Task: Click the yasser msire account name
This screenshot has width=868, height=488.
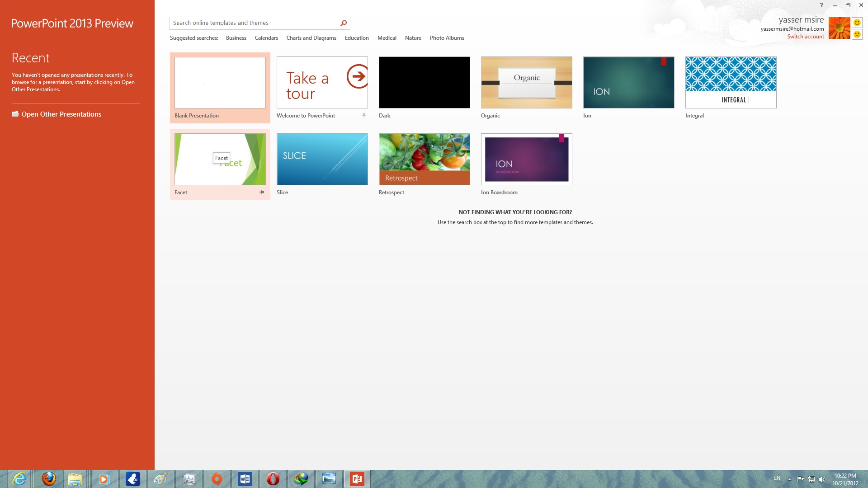Action: 801,20
